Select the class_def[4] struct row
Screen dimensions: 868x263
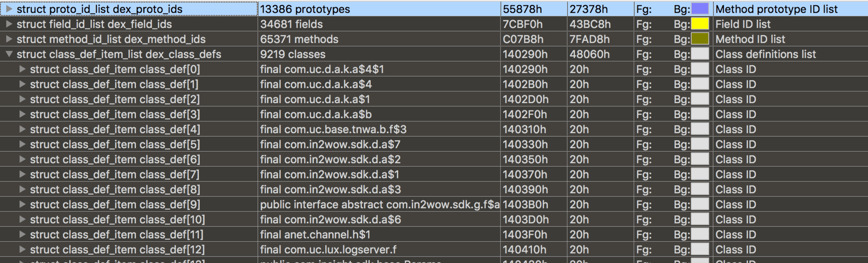[x=115, y=129]
